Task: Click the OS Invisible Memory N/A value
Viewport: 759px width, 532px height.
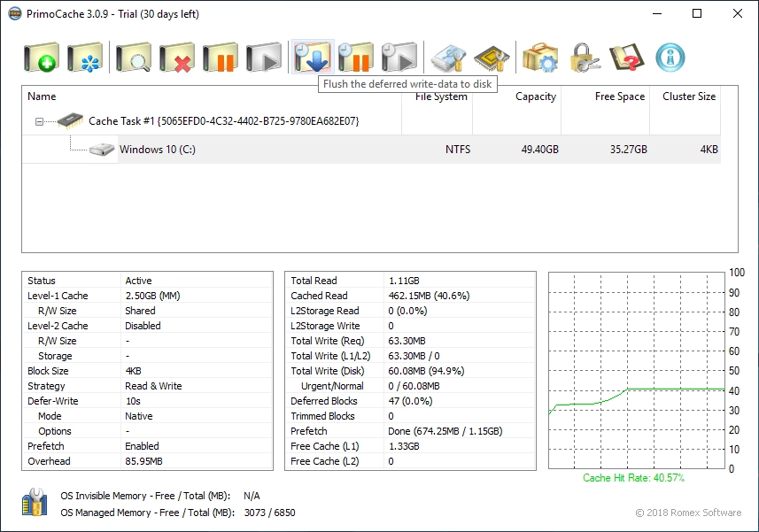Action: click(252, 496)
